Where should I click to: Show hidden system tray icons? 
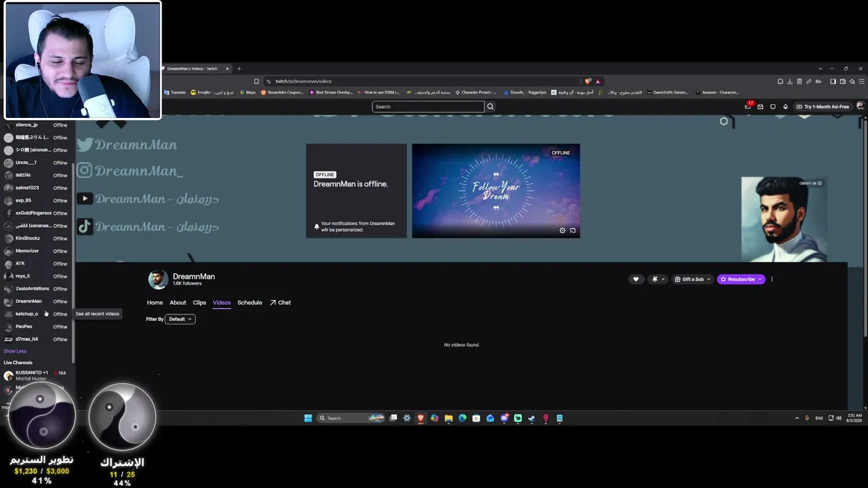797,418
